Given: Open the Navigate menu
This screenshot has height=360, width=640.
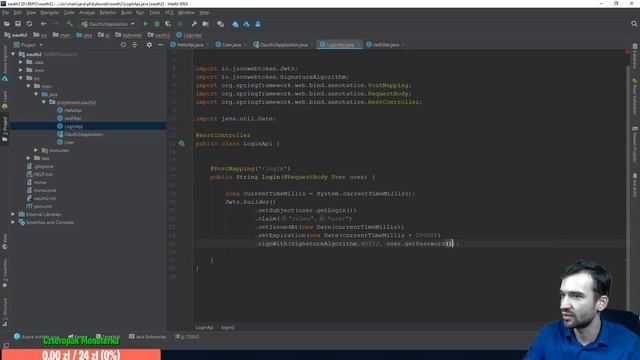Looking at the screenshot, I should click(x=50, y=13).
